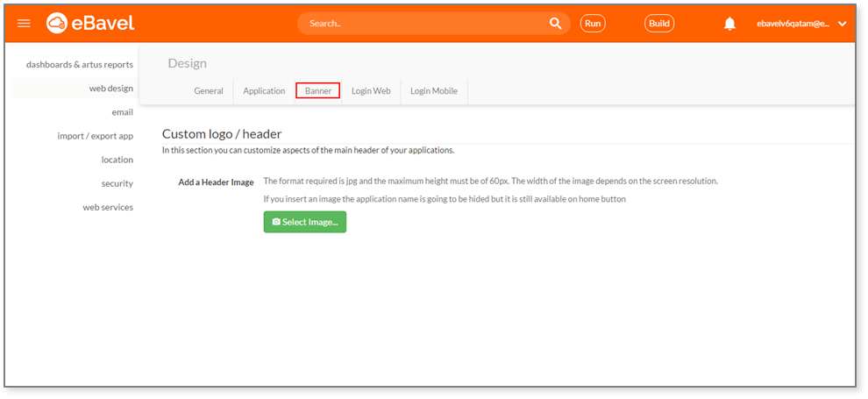Click the Custom logo / header heading
868x399 pixels.
(222, 134)
